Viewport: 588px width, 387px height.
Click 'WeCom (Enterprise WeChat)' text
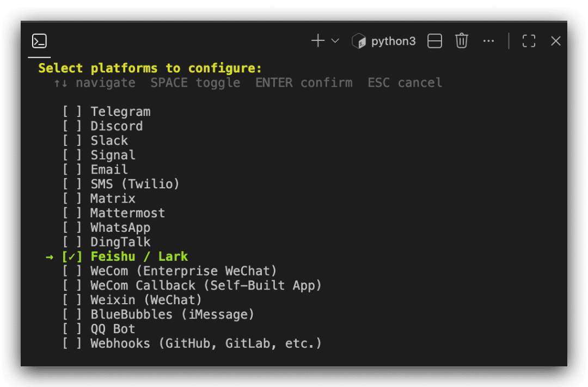tap(184, 271)
